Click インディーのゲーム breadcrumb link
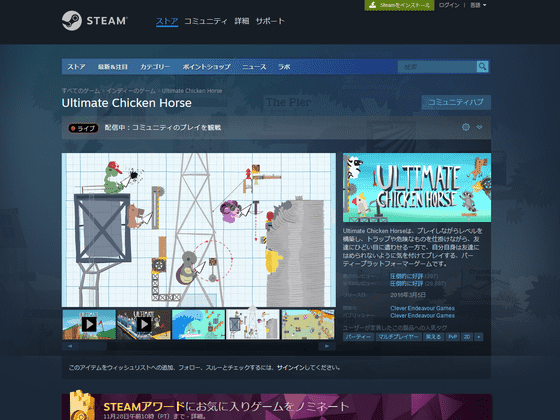560x420 pixels. (x=131, y=91)
